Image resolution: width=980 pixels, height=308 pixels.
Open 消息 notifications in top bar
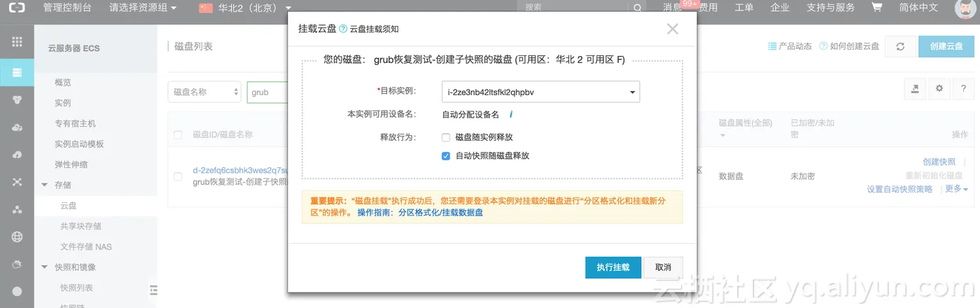pyautogui.click(x=673, y=8)
